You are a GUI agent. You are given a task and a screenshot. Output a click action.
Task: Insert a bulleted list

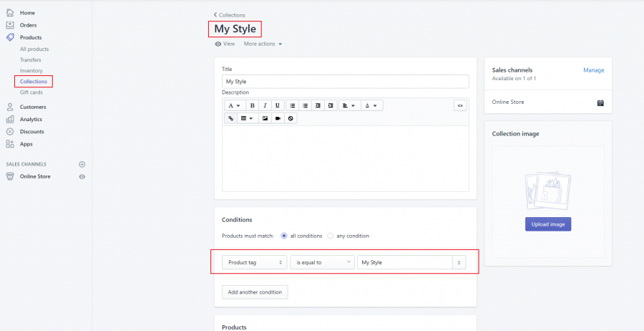(x=293, y=105)
